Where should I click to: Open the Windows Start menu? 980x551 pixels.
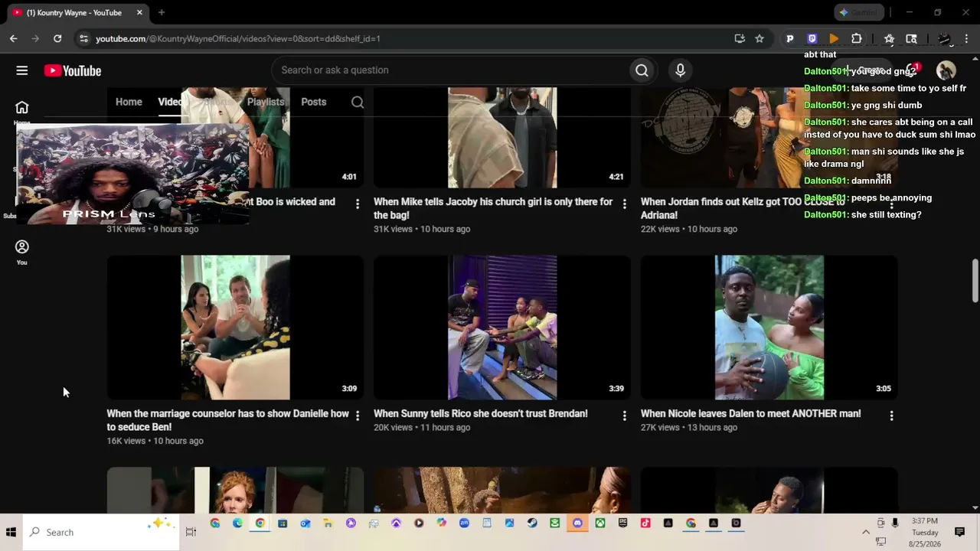(11, 532)
